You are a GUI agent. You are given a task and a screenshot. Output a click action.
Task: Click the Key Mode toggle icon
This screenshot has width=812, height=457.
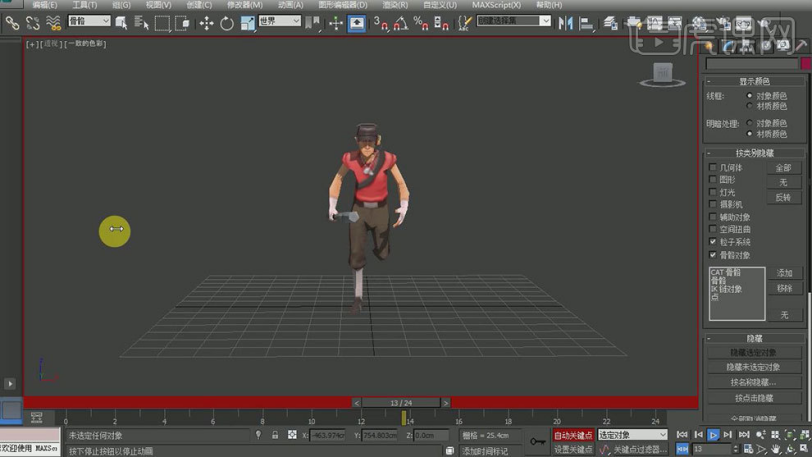[x=682, y=449]
